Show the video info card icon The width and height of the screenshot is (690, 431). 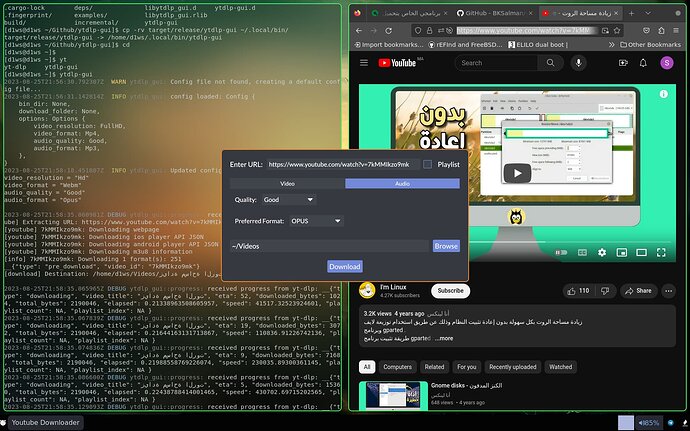point(664,94)
